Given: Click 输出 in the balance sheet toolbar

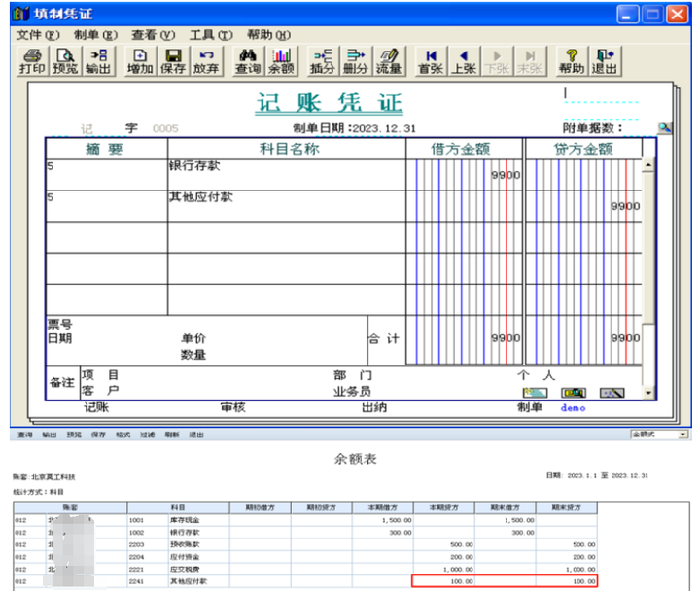Looking at the screenshot, I should [x=50, y=435].
